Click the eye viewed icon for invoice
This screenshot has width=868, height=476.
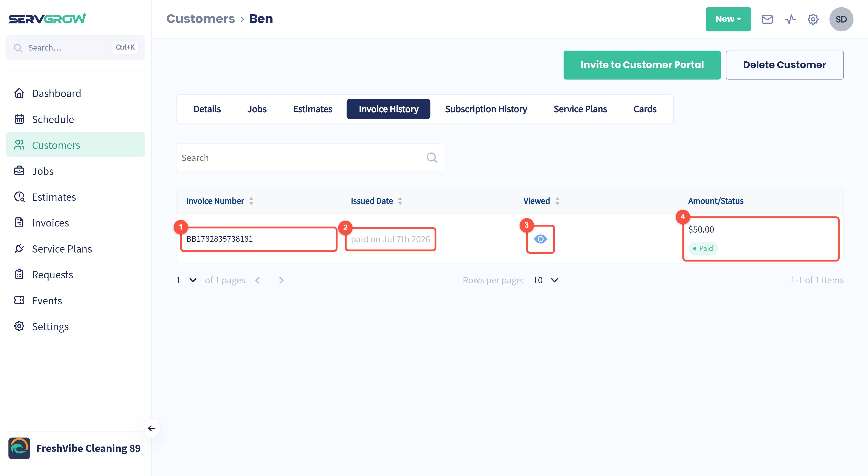click(541, 239)
